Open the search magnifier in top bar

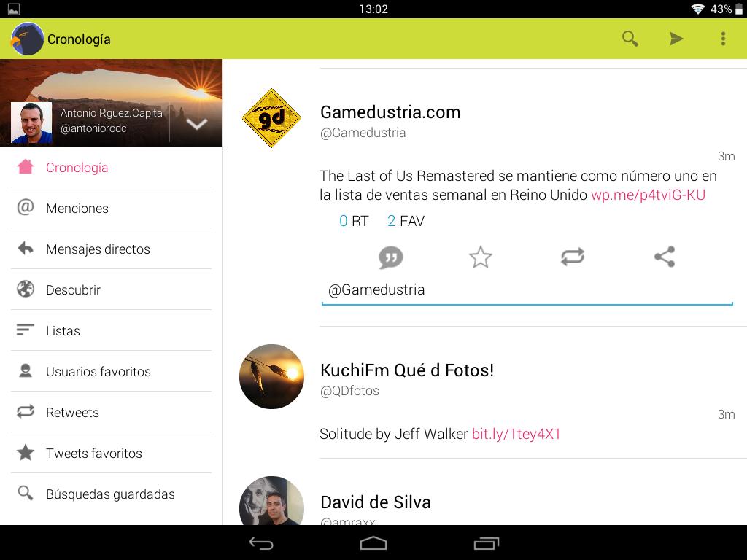tap(630, 39)
